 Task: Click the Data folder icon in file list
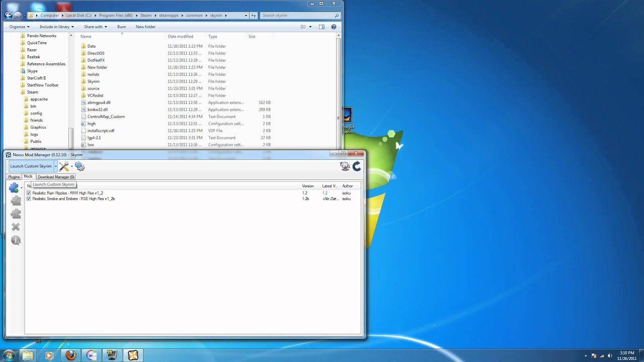[x=84, y=46]
